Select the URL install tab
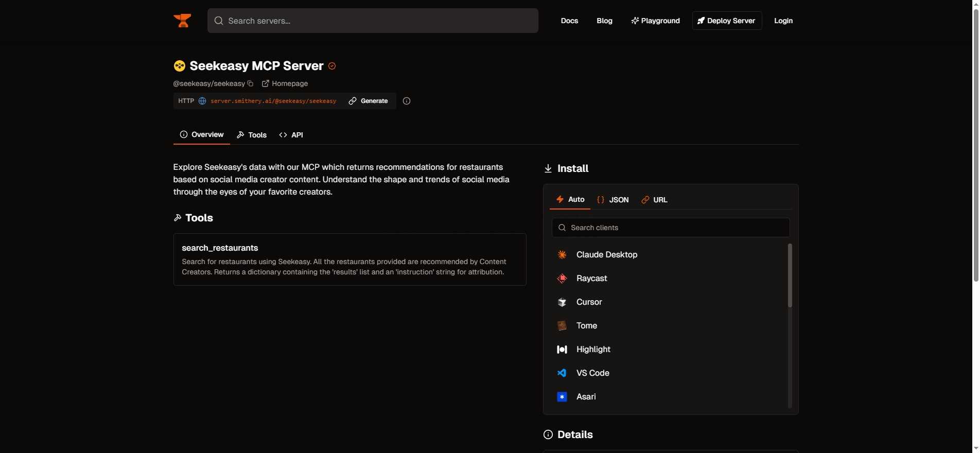The height and width of the screenshot is (453, 980). (654, 200)
